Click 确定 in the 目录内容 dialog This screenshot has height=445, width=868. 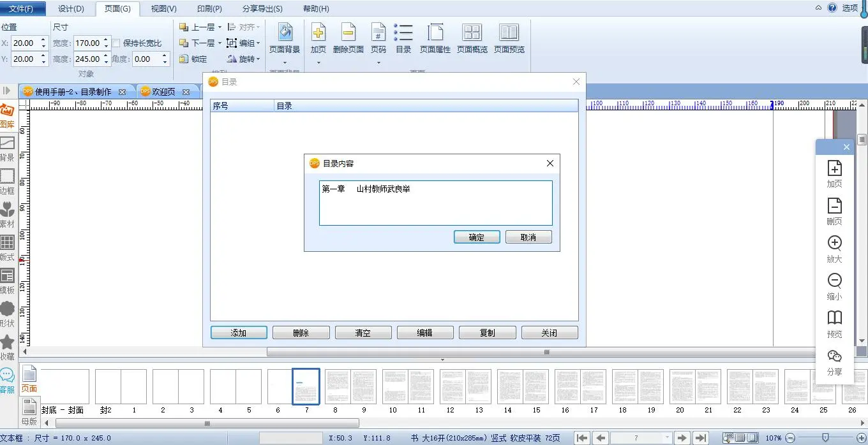pos(476,237)
